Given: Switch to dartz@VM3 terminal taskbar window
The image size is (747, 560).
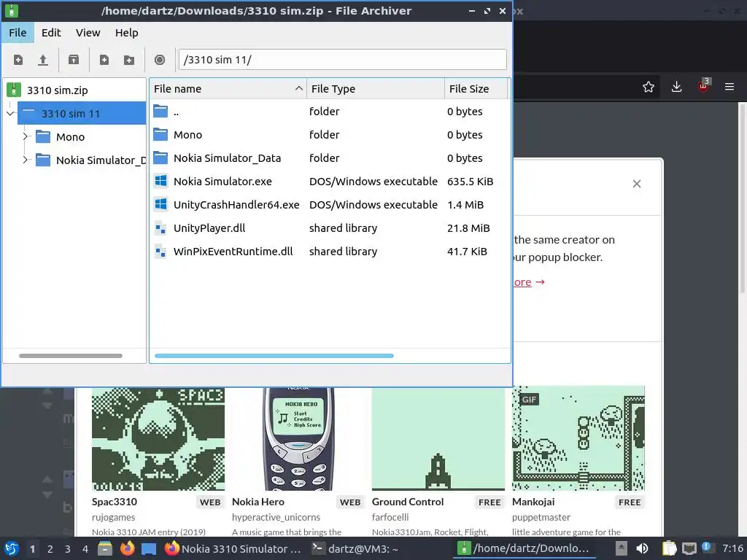Looking at the screenshot, I should coord(355,548).
